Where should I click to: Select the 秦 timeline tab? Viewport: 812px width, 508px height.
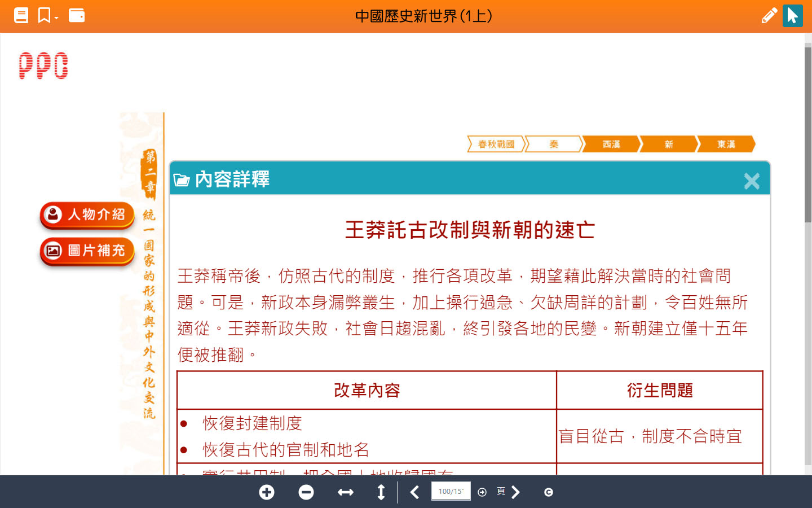pyautogui.click(x=554, y=144)
